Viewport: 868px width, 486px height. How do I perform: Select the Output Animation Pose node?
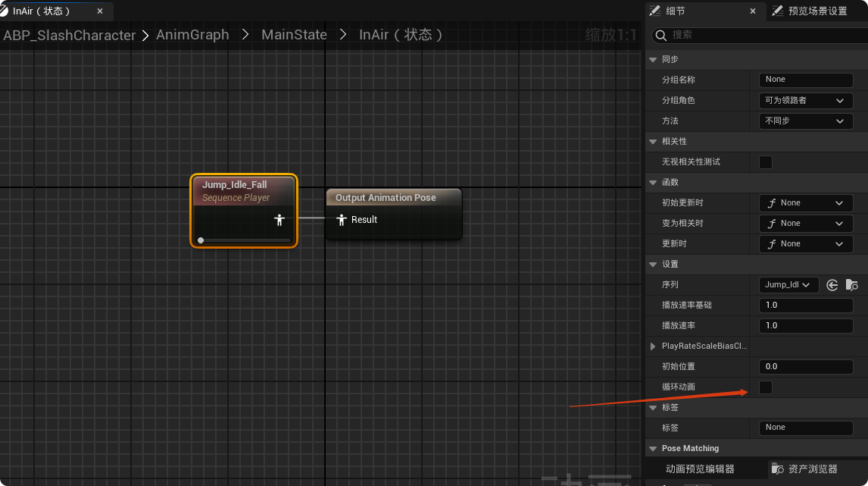(x=394, y=214)
